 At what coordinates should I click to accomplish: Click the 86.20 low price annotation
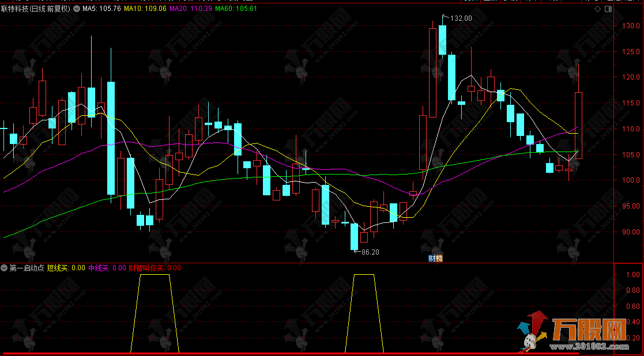point(370,252)
